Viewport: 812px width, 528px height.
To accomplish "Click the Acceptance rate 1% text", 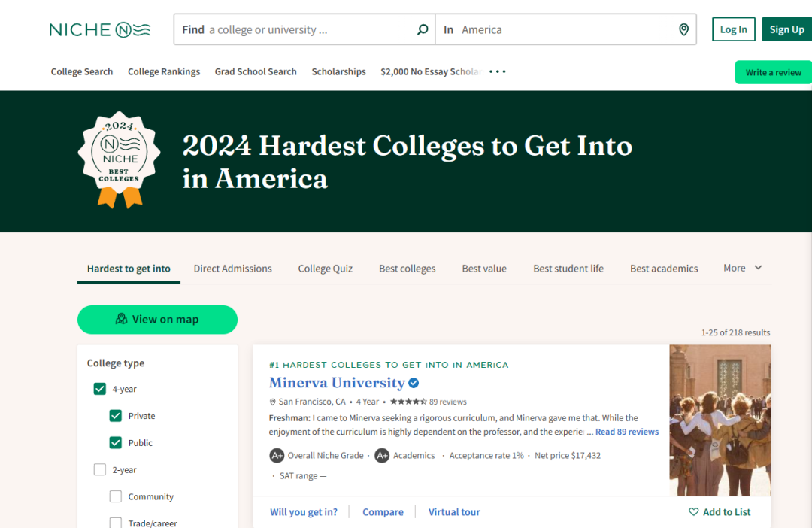I will (x=486, y=456).
